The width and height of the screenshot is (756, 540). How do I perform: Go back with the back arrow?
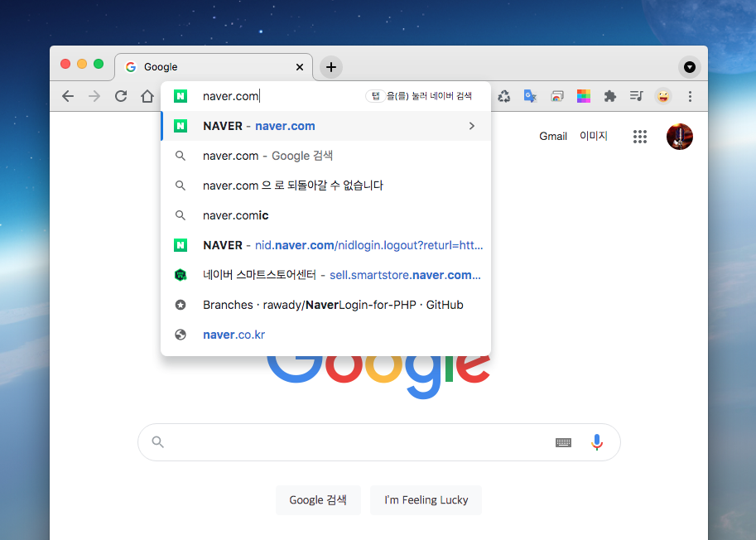tap(68, 96)
